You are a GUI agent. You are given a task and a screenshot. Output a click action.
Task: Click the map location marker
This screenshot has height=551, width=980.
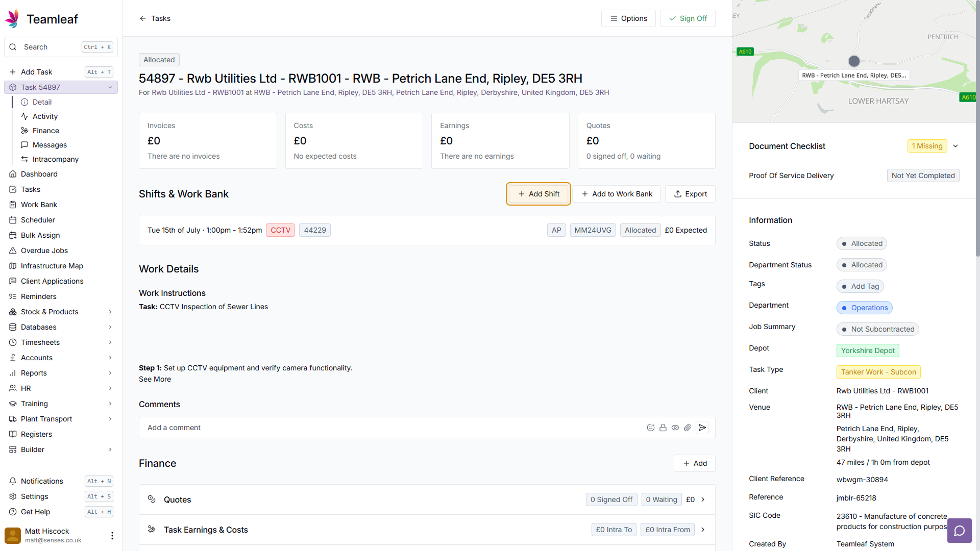coord(854,61)
